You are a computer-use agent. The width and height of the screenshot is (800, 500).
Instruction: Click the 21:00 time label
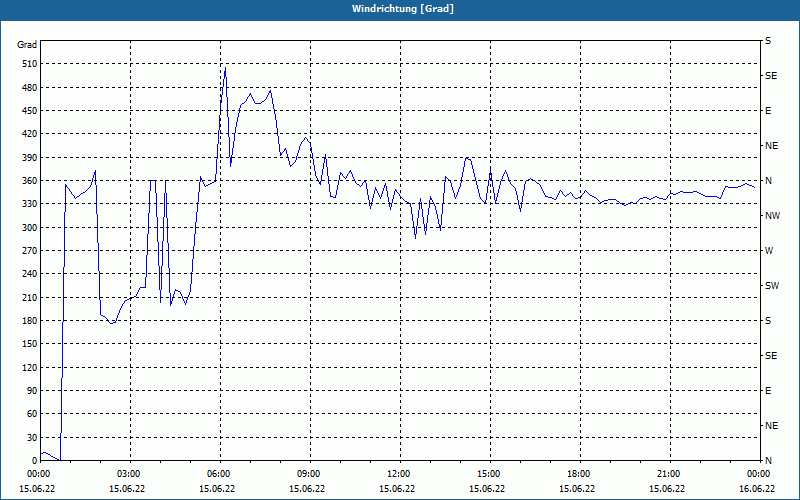669,474
